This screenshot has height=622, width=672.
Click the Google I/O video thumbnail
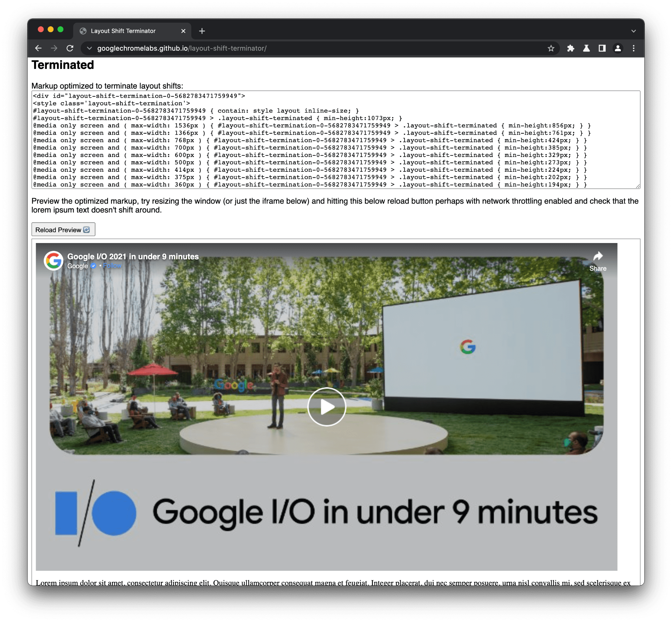(x=326, y=407)
